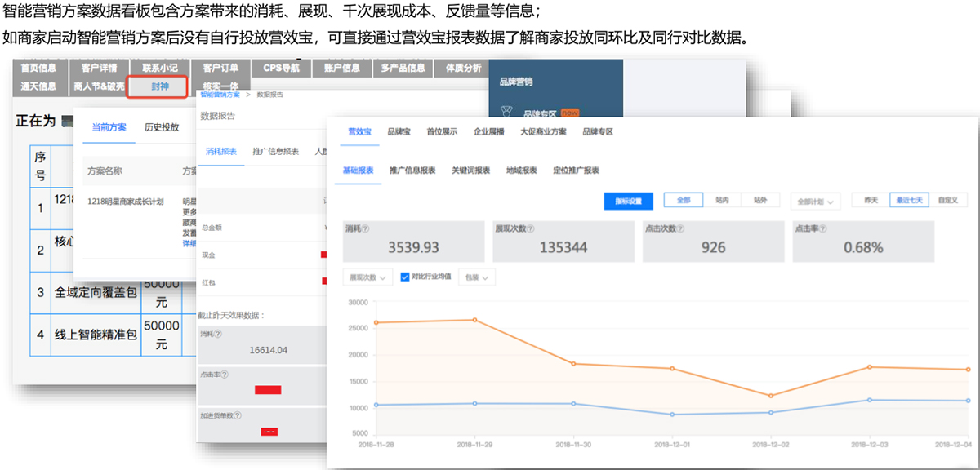Click help icon beside 点击率 in 数据报告 panel
980x470 pixels.
click(225, 375)
